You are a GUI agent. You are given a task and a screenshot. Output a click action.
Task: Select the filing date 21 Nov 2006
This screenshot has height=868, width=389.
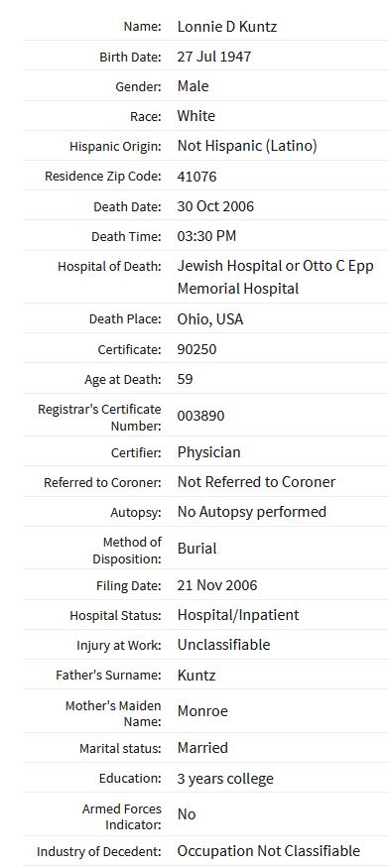click(217, 585)
